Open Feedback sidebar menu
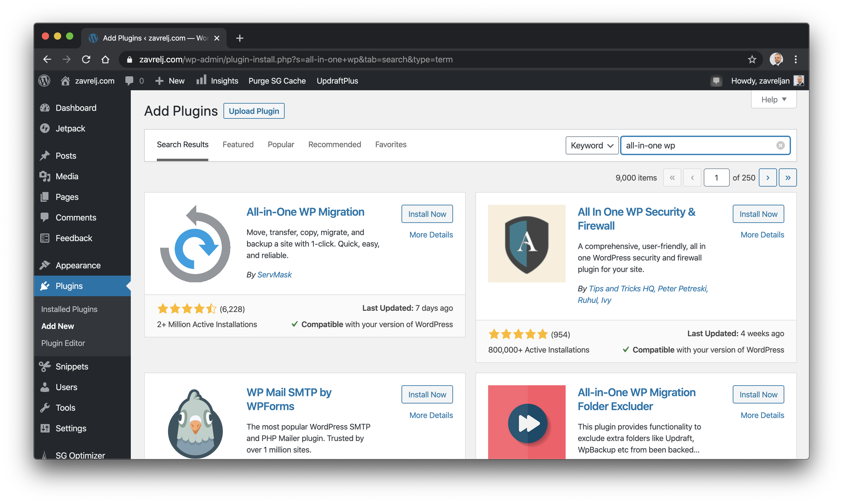The image size is (843, 504). [82, 238]
